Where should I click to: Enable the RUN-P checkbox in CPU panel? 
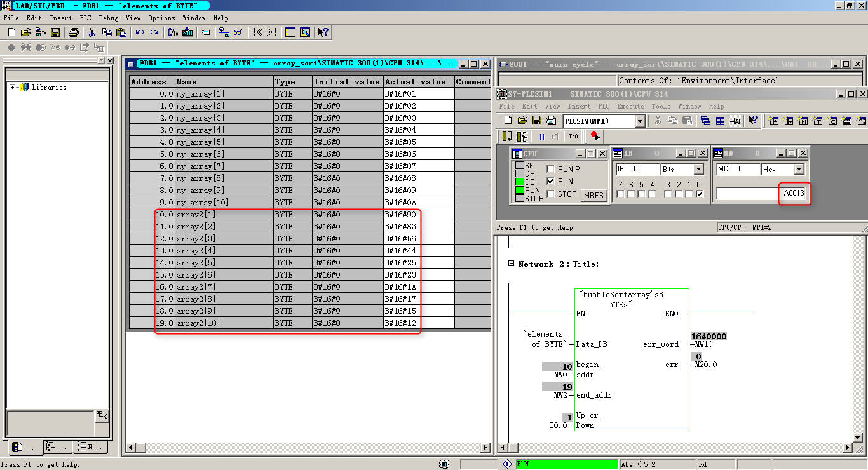[x=550, y=170]
